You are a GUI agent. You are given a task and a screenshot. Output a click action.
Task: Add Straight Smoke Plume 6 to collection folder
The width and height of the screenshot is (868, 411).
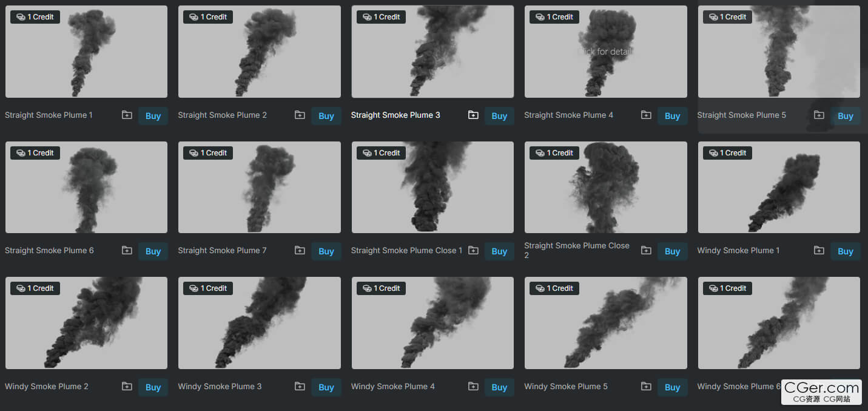pos(127,250)
